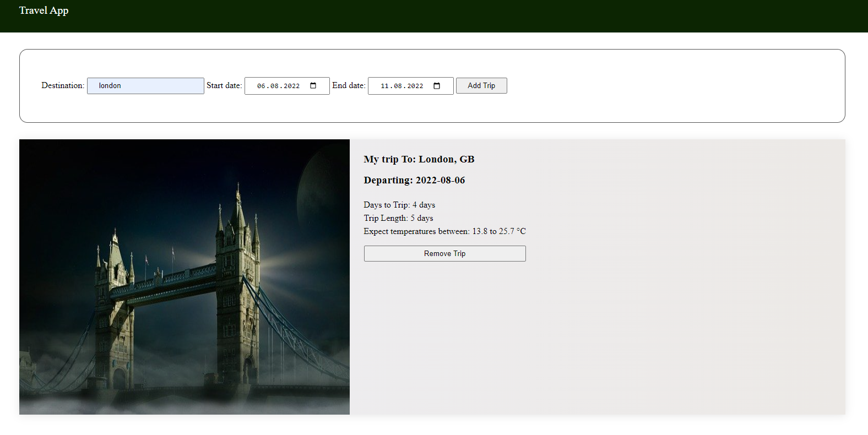Click the 'Days to Trip: 4 days' line
Viewport: 868px width, 435px height.
coord(399,205)
